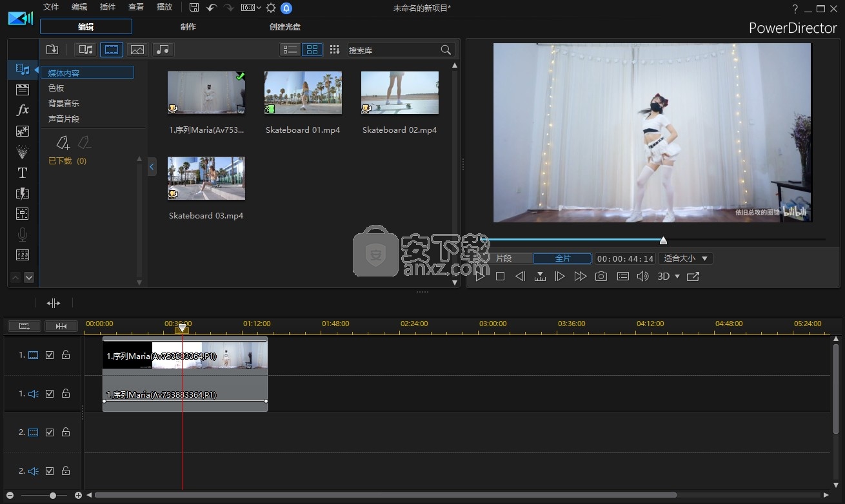Click the room list down chevron
Image resolution: width=845 pixels, height=504 pixels.
(x=28, y=278)
